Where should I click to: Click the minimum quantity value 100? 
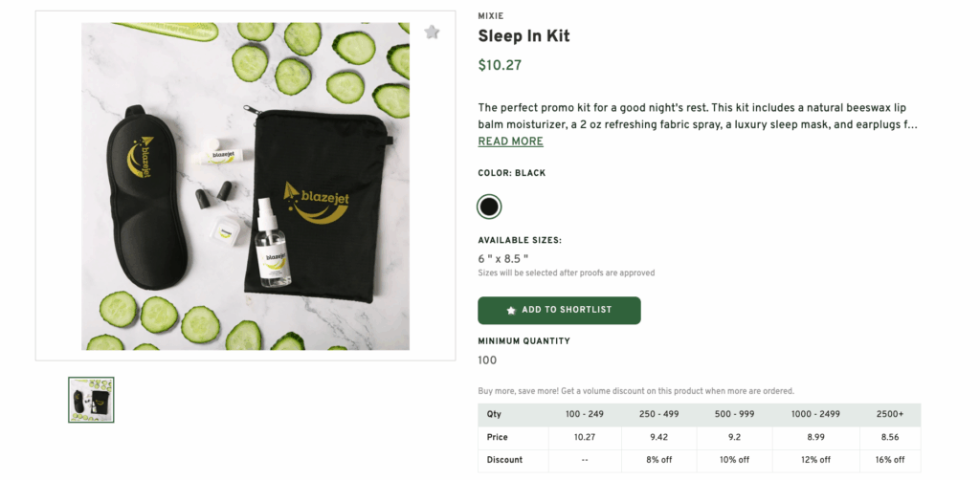[487, 360]
